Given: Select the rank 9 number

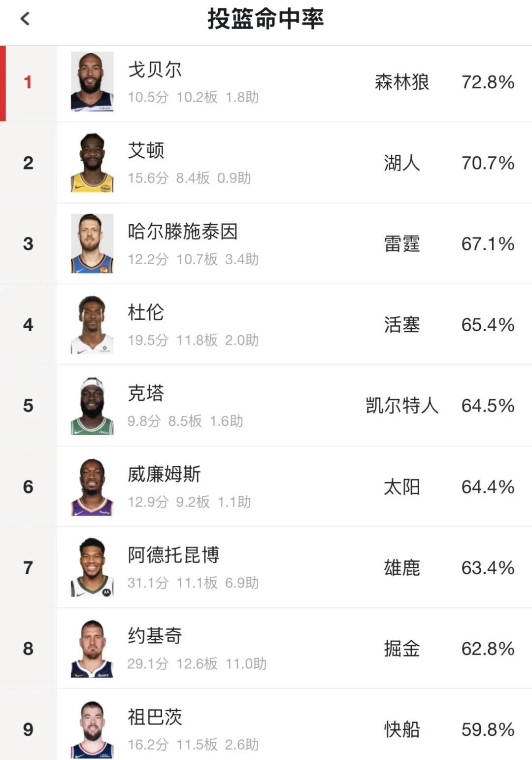Looking at the screenshot, I should [28, 729].
